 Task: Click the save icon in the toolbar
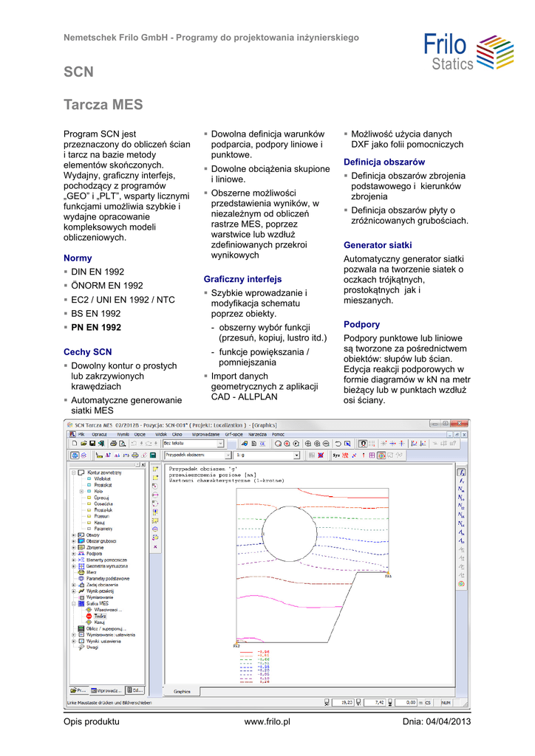click(93, 444)
